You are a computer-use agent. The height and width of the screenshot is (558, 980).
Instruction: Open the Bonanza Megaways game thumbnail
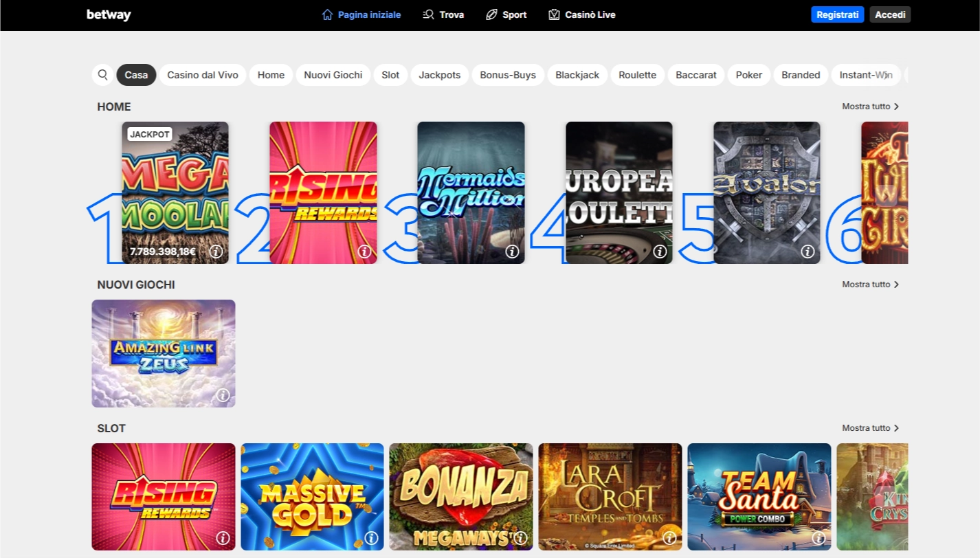(461, 491)
